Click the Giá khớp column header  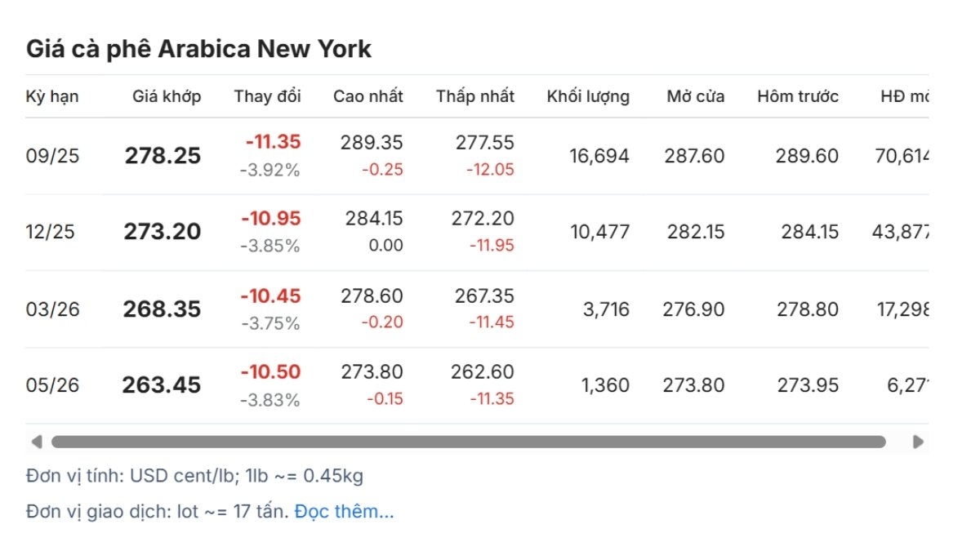167,96
